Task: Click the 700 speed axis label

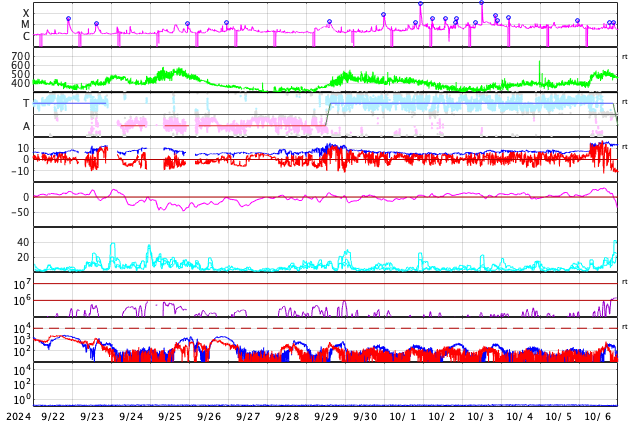Action: [x=21, y=56]
